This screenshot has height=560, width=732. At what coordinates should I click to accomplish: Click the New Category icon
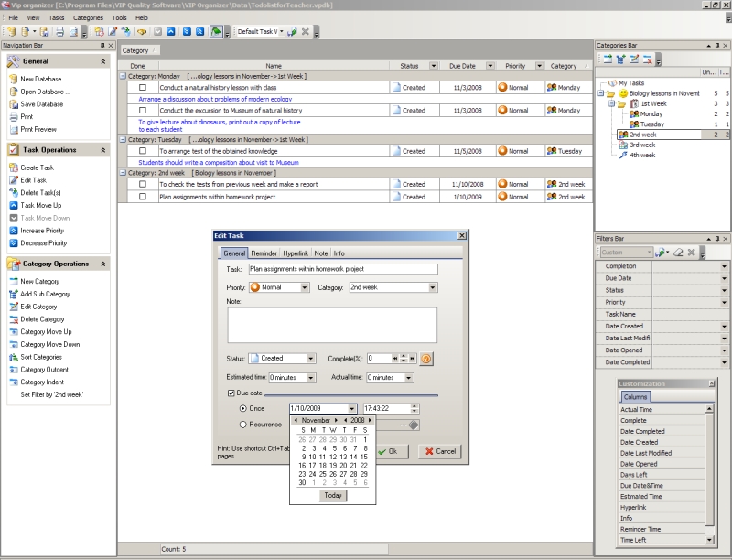[x=13, y=281]
